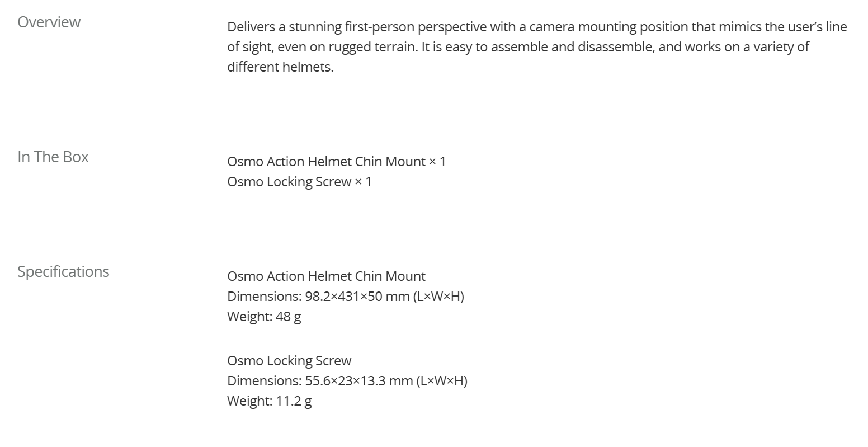Viewport: 868px width, 447px height.
Task: Click the divider below the In The Box section
Action: (x=436, y=217)
